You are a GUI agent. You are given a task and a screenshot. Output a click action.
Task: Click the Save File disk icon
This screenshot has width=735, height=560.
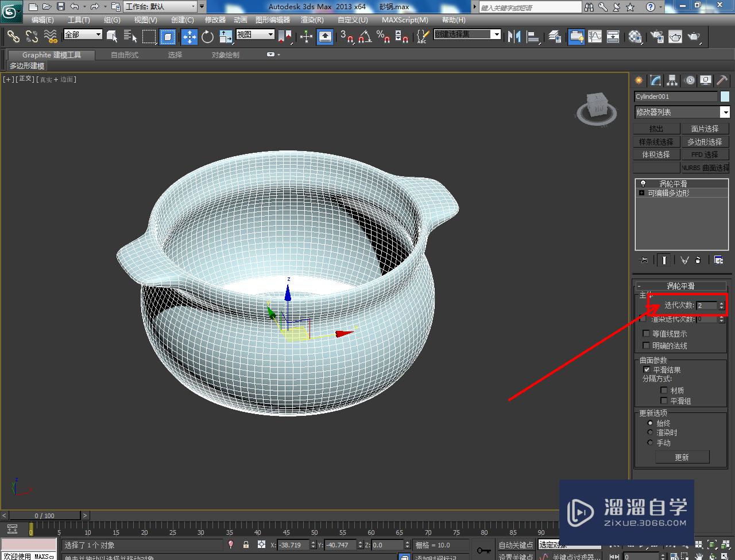[60, 7]
